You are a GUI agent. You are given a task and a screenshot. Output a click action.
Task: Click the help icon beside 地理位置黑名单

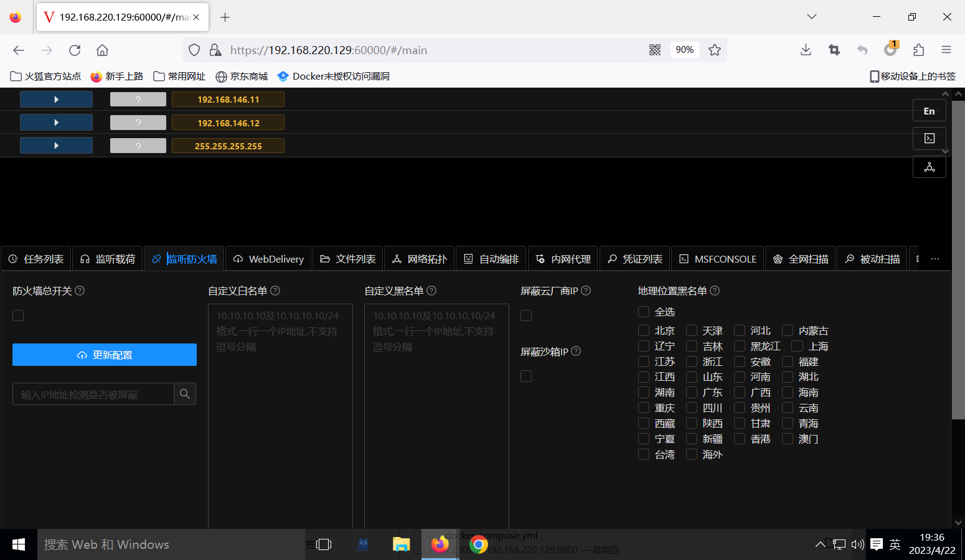[x=714, y=290]
